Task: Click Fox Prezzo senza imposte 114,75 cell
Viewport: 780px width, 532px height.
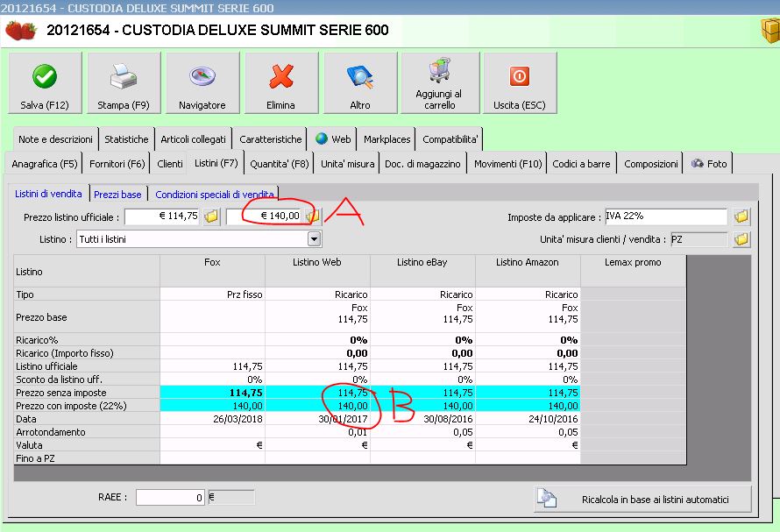Action: click(212, 393)
